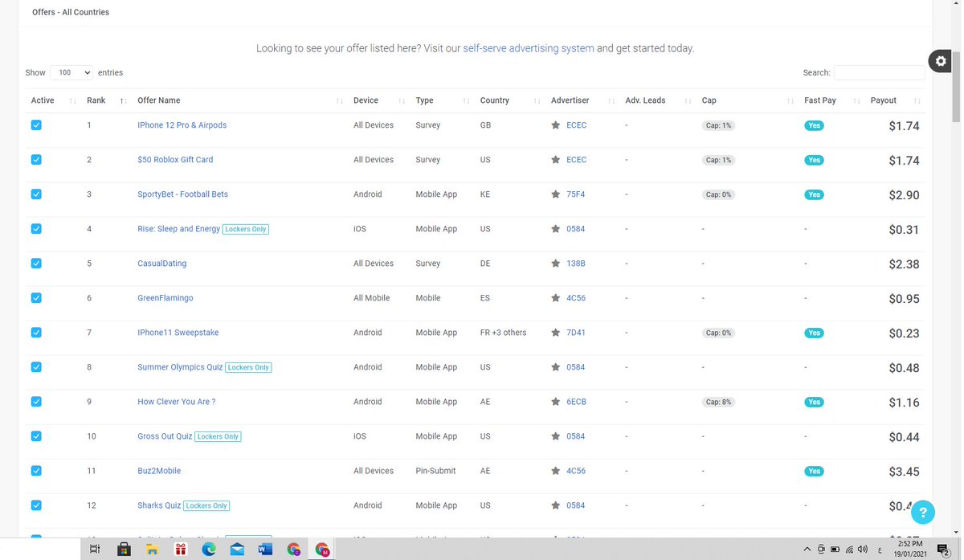Uncheck Active for Rise: Sleep and Energy

coord(36,229)
